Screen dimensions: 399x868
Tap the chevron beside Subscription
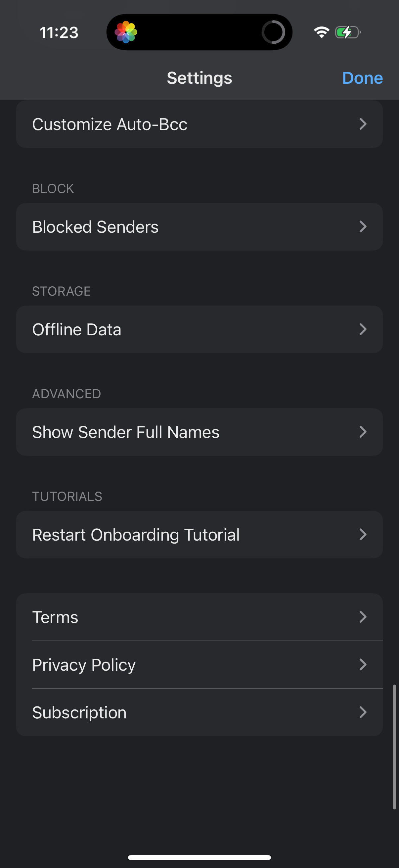363,712
